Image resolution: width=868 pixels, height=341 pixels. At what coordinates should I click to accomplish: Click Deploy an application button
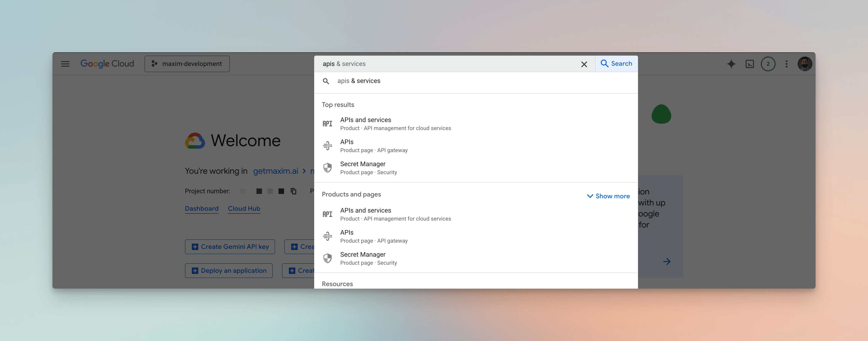pyautogui.click(x=229, y=271)
